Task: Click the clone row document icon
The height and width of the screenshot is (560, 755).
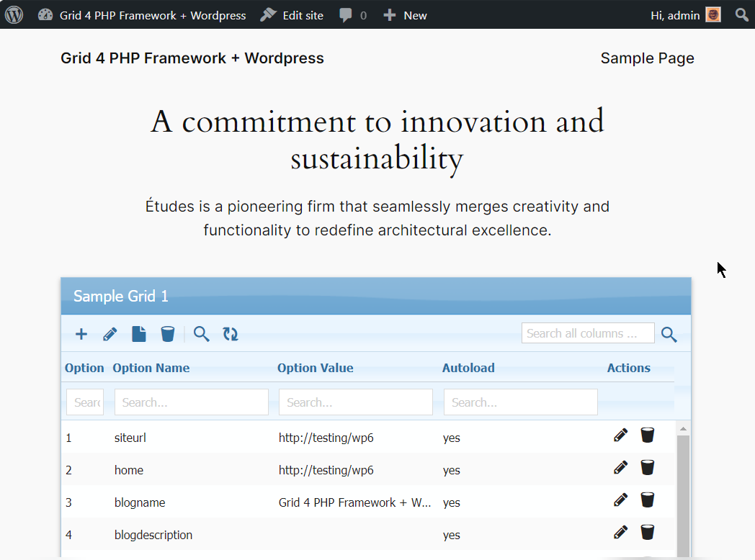Action: (x=139, y=334)
